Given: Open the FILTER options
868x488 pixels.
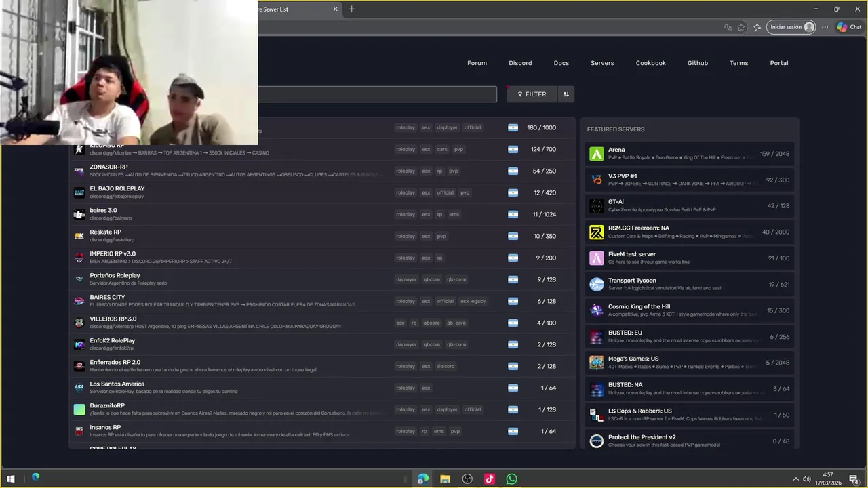Looking at the screenshot, I should [x=532, y=94].
